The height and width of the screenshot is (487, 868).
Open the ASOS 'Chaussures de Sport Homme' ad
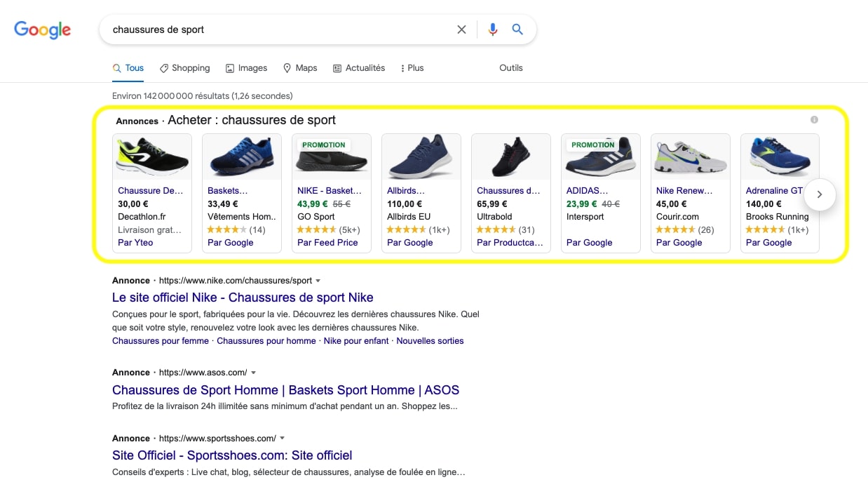(x=286, y=390)
